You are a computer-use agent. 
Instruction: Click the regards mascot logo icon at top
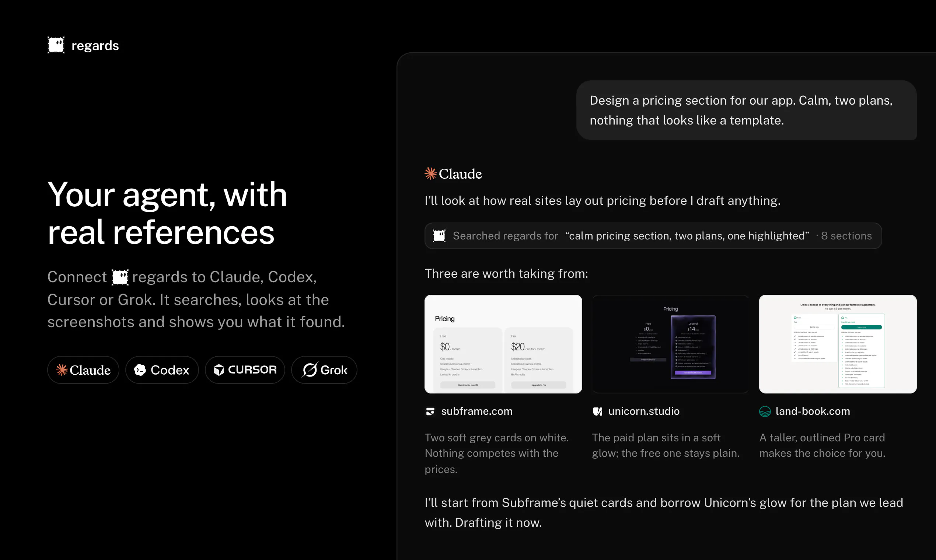point(56,45)
